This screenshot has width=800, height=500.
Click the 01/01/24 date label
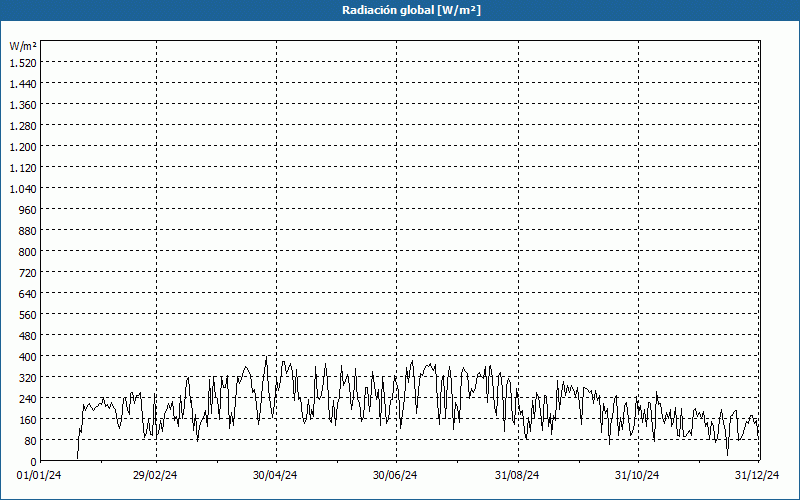click(x=39, y=476)
